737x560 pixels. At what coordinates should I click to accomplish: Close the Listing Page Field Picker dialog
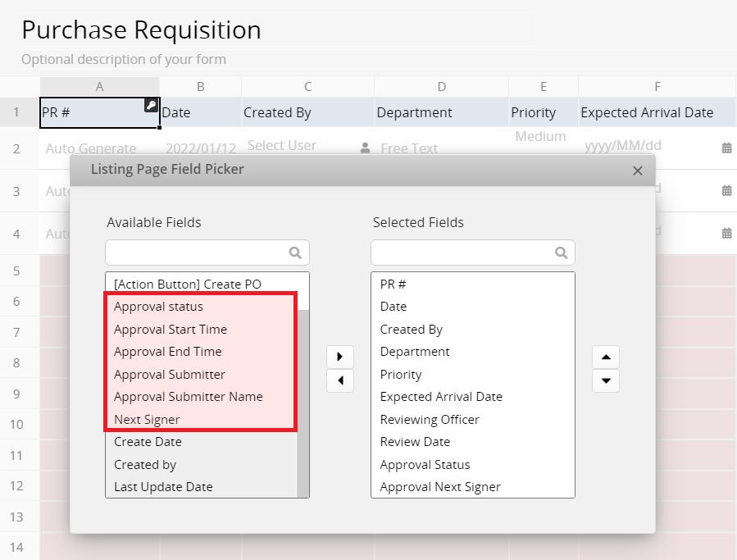(638, 171)
